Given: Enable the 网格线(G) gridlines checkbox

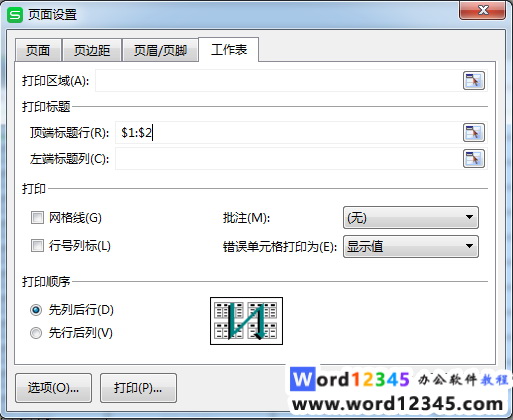Looking at the screenshot, I should pyautogui.click(x=37, y=218).
